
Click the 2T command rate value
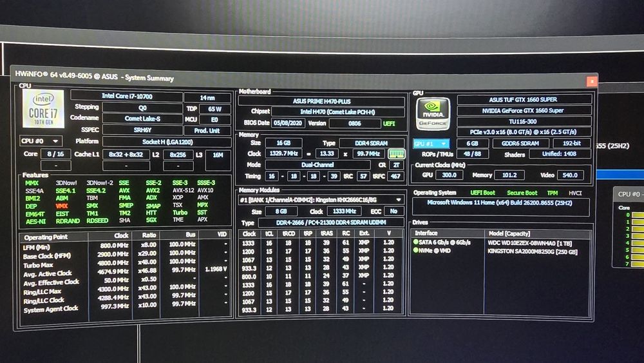[396, 165]
